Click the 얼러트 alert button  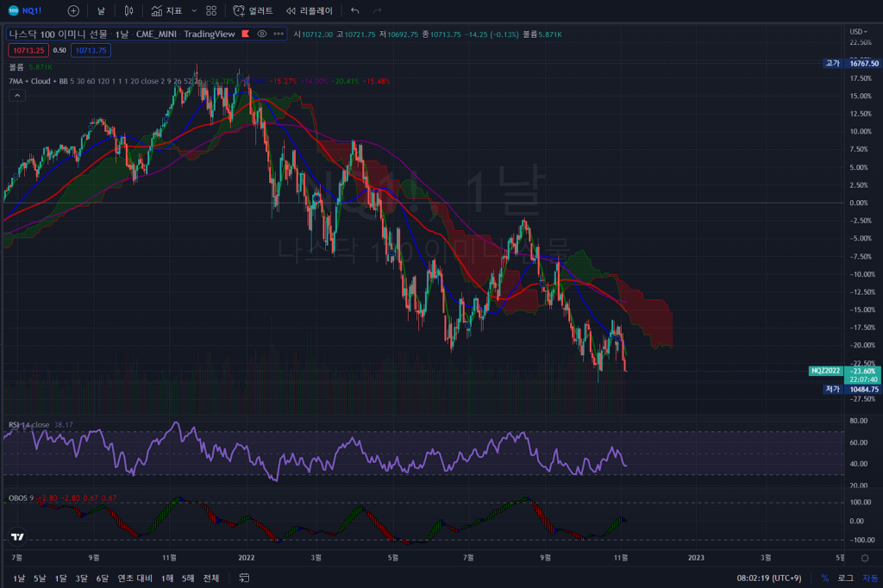click(x=253, y=11)
